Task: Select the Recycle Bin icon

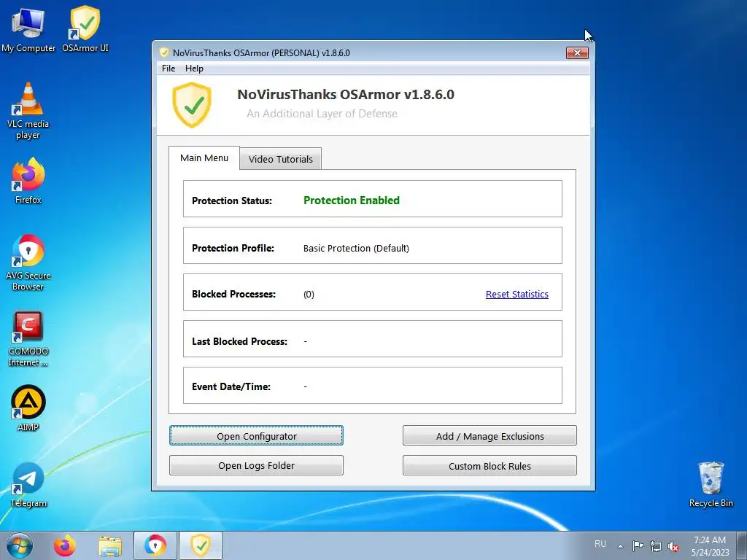Action: pos(711,484)
